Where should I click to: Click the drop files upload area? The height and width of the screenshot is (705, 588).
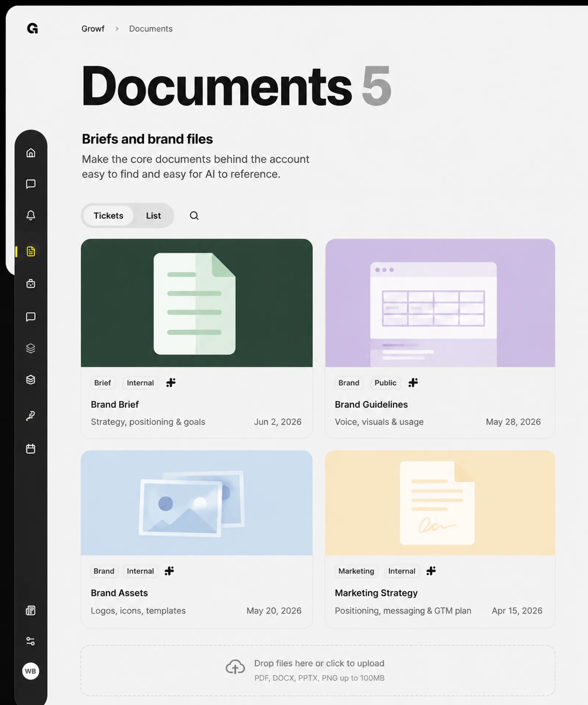tap(318, 670)
